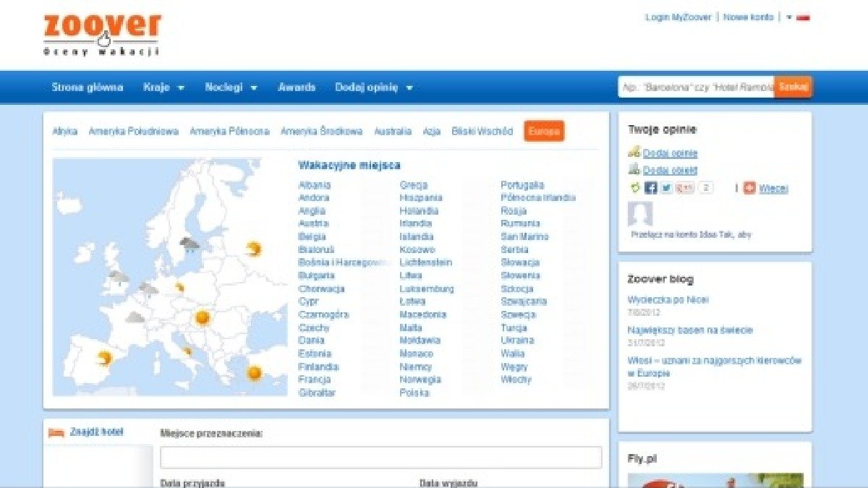This screenshot has height=488, width=868.
Task: Select the large sun icon over Hungary
Action: point(203,317)
